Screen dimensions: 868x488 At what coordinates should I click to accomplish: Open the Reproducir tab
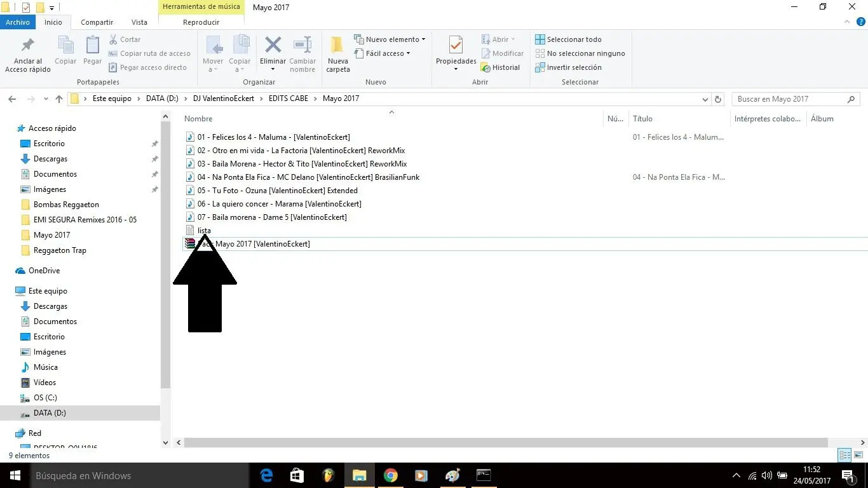click(201, 22)
